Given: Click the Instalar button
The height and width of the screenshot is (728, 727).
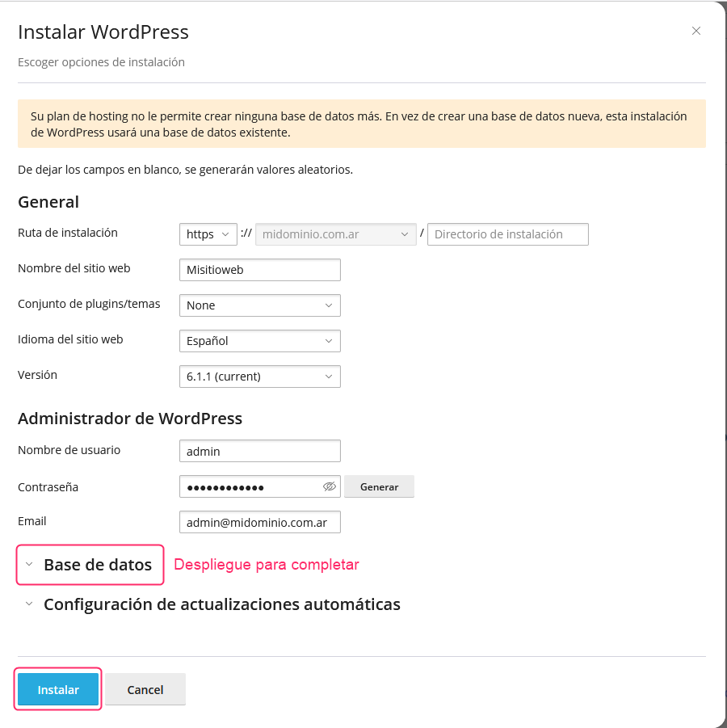Looking at the screenshot, I should (x=58, y=689).
